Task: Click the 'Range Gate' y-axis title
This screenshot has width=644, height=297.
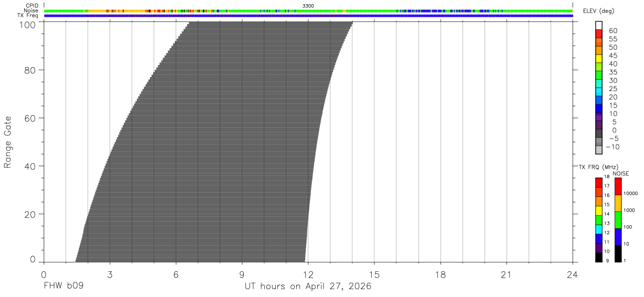Action: 8,142
